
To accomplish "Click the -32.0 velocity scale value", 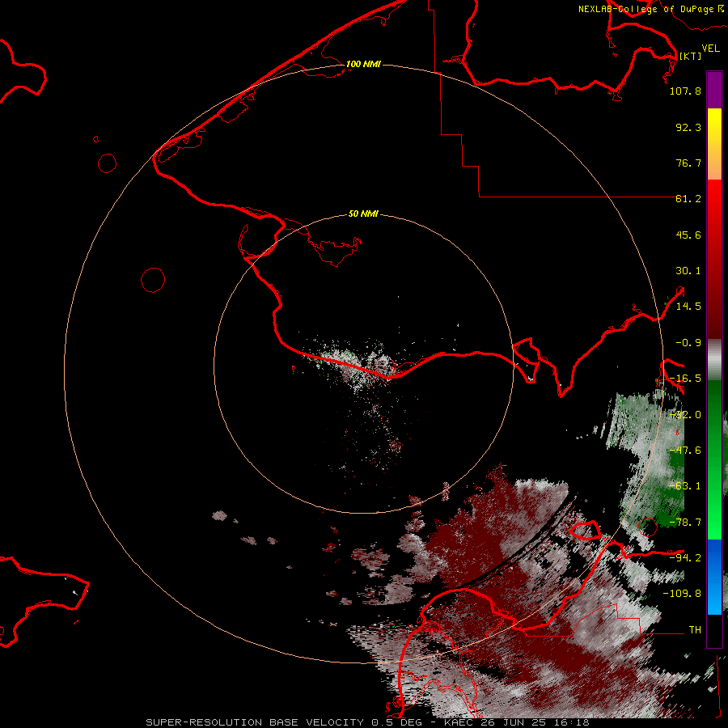I will (x=685, y=415).
